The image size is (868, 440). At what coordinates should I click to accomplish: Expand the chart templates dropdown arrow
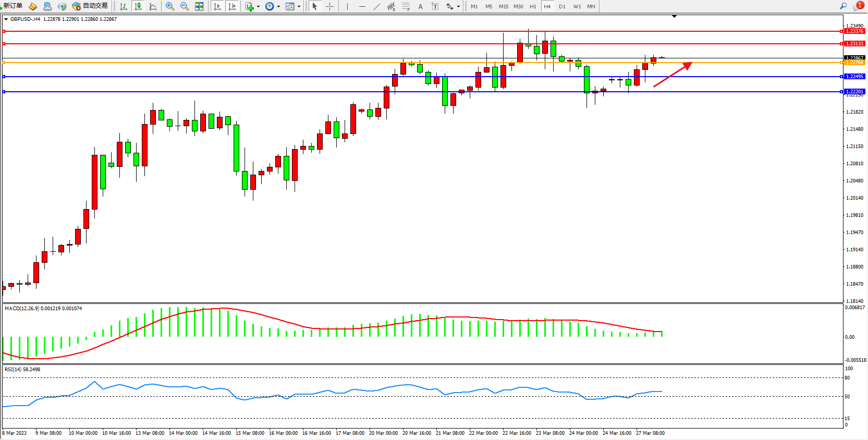click(x=299, y=6)
